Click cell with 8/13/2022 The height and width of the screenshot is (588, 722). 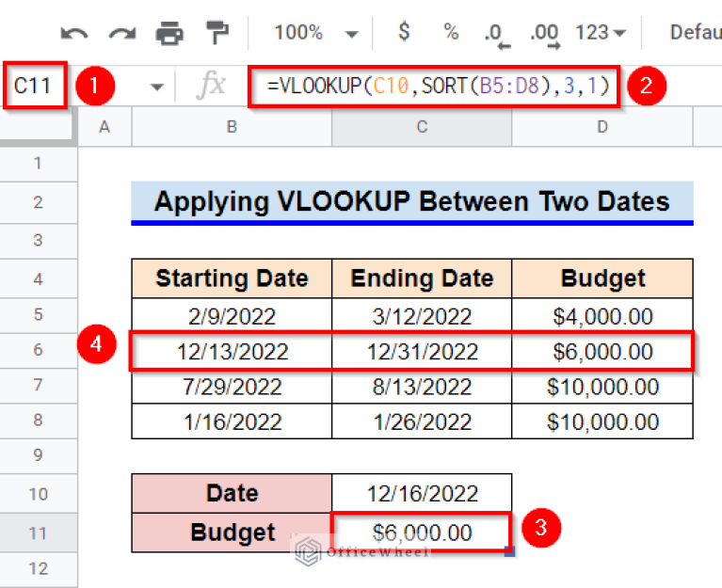tap(422, 387)
